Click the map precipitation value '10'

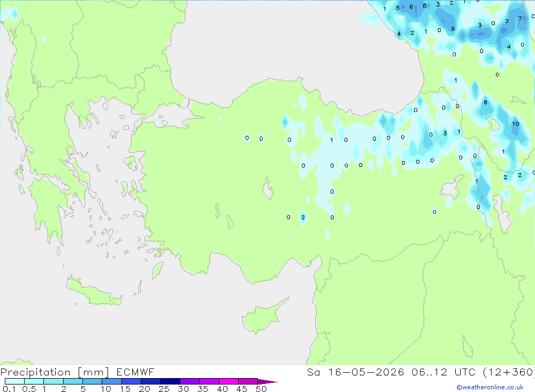point(516,124)
